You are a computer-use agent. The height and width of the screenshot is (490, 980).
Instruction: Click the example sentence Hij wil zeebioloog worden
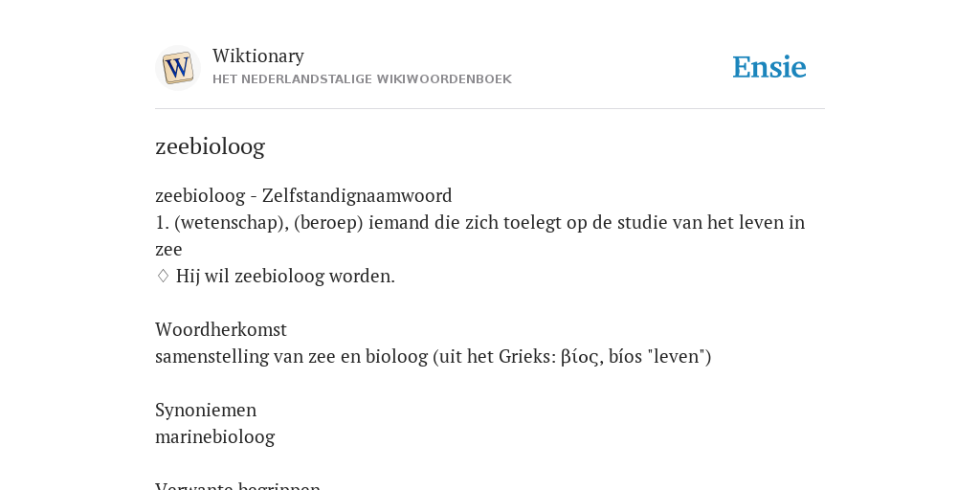click(285, 276)
